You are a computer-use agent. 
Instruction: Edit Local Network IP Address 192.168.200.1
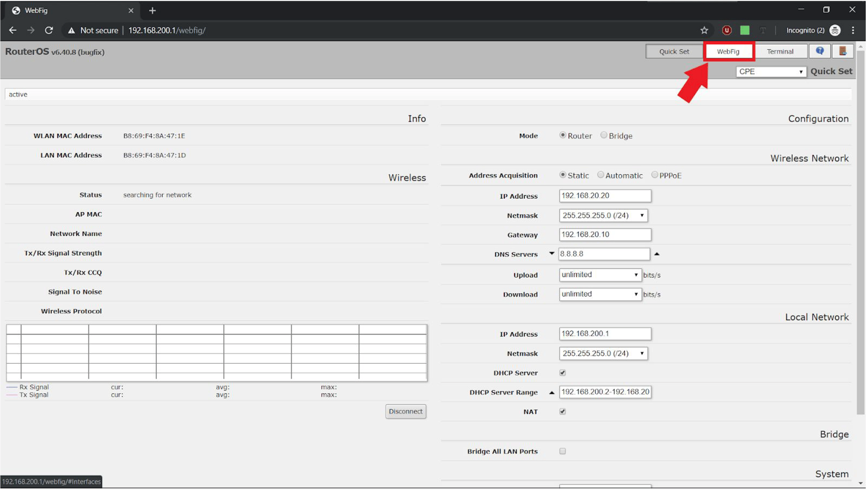tap(605, 334)
